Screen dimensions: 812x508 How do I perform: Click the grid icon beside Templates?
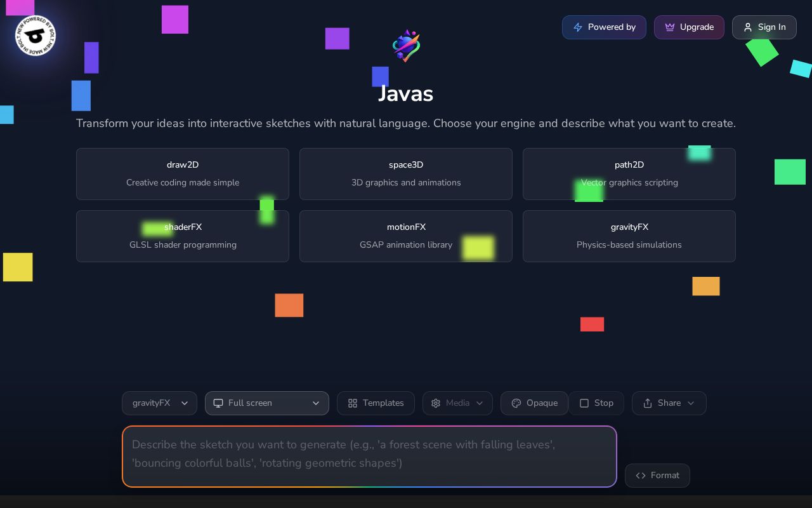[x=353, y=403]
